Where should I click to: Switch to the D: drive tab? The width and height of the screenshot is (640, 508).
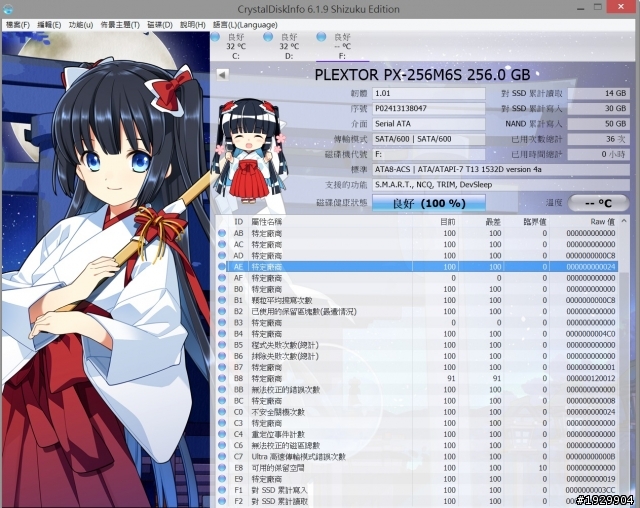(289, 46)
